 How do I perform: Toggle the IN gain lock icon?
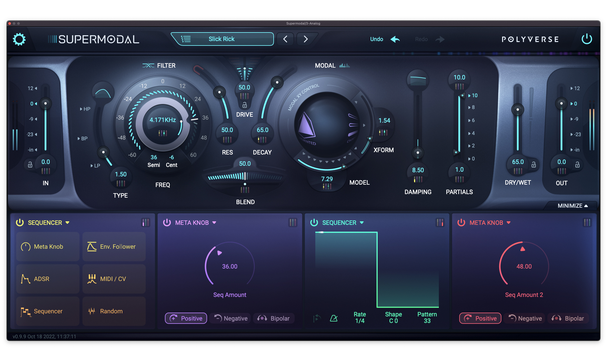tap(30, 165)
